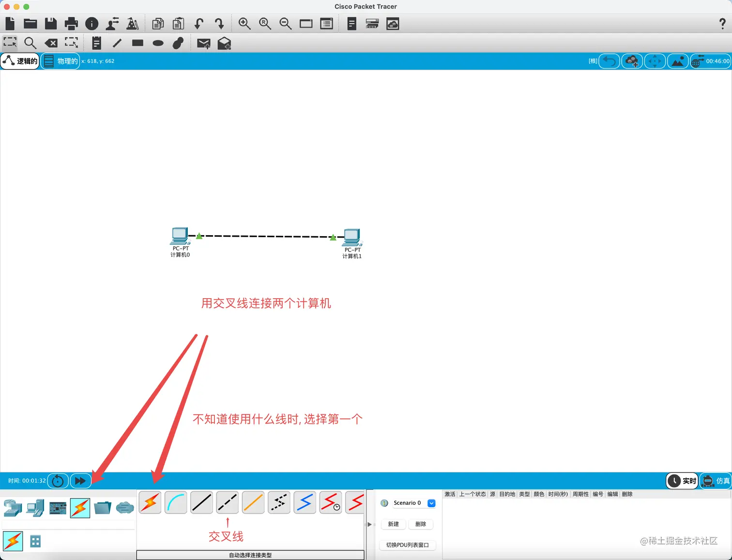Choose automatic connection type lightning cable
Image resolution: width=732 pixels, height=560 pixels.
[x=150, y=502]
